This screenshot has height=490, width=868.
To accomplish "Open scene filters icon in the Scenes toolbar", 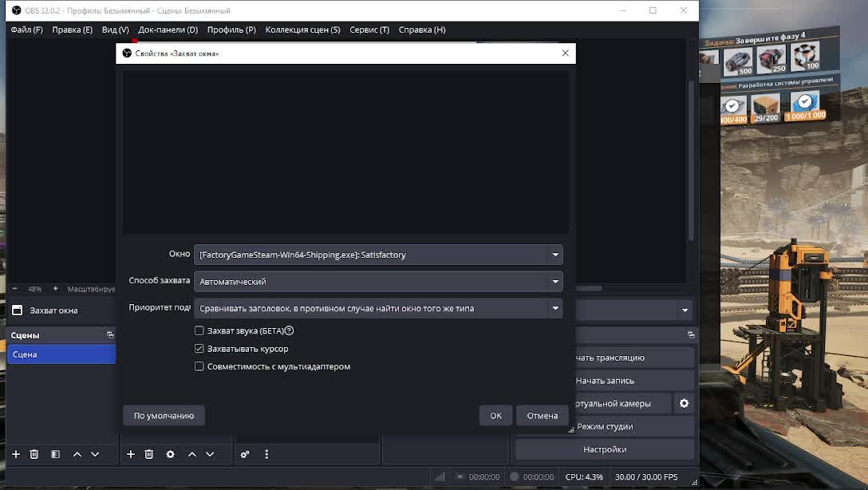I will 55,454.
